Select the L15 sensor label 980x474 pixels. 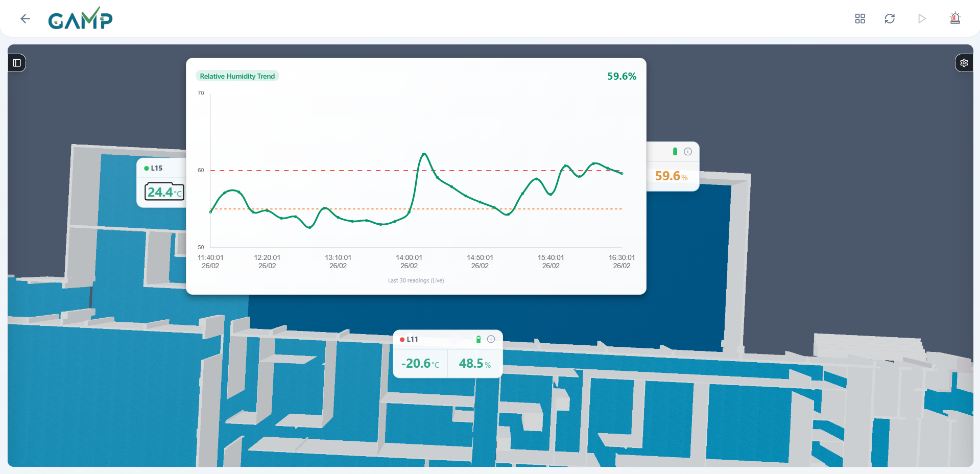[157, 168]
